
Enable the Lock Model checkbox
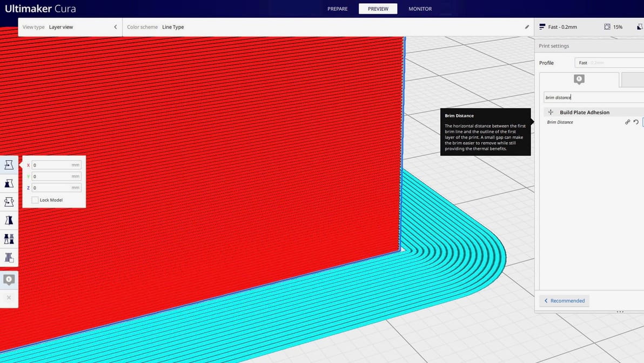pos(35,200)
